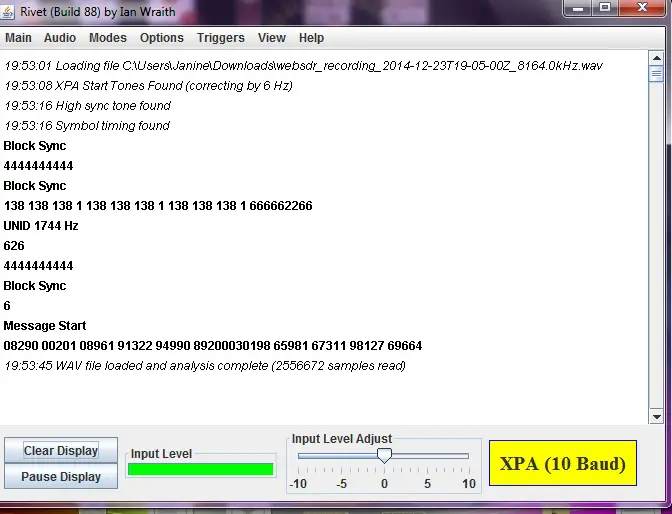Show the Triggers menu

(221, 38)
